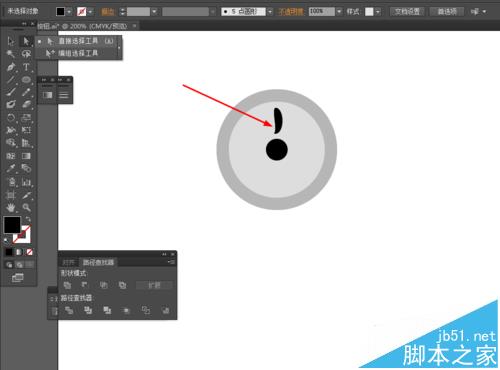Select the Column Graph tool

[26, 182]
